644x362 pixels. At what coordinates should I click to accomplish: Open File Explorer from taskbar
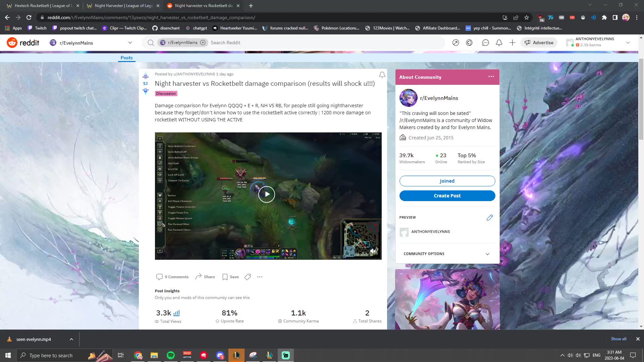coord(154,355)
